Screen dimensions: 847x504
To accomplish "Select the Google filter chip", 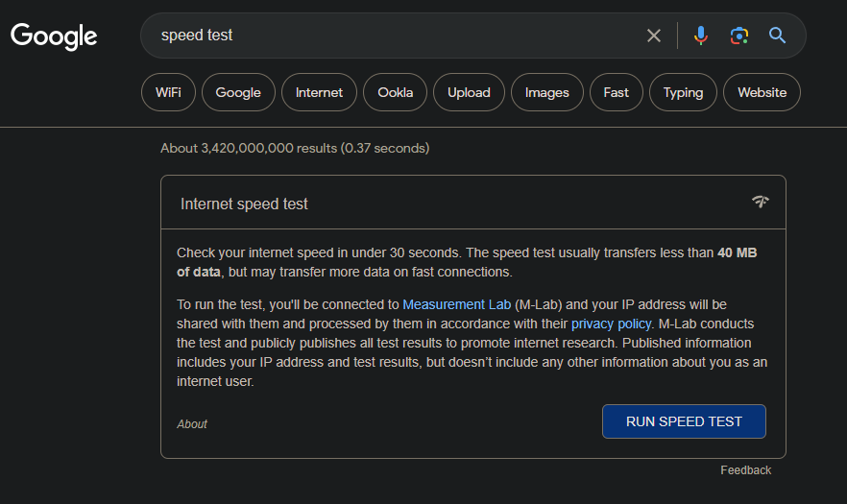I will (x=238, y=92).
